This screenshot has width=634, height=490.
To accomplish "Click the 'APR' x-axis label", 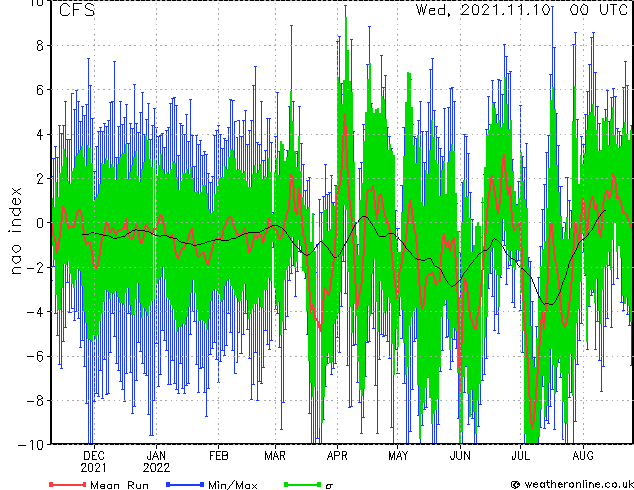I will [x=337, y=456].
